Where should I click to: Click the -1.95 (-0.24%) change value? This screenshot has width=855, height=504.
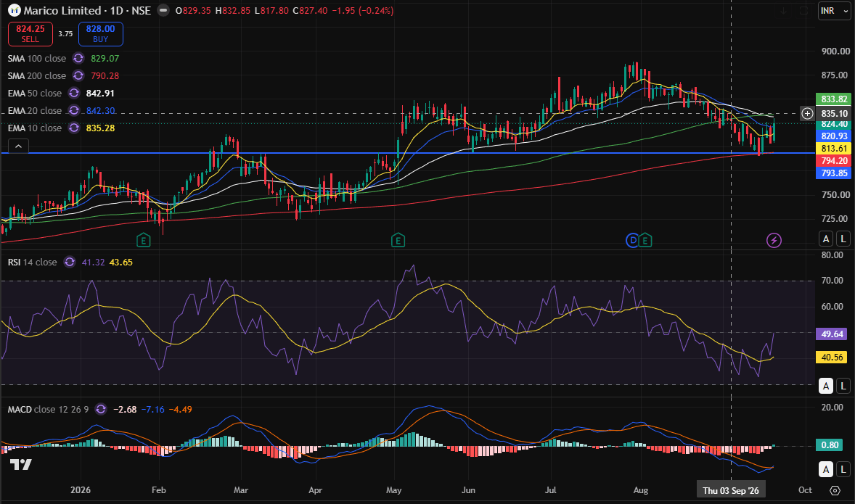pos(363,10)
